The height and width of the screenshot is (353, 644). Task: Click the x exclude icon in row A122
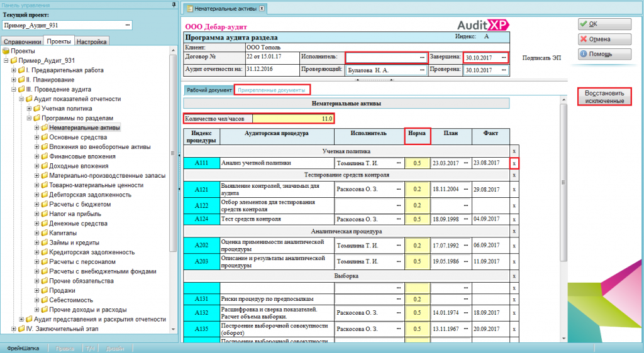[514, 206]
